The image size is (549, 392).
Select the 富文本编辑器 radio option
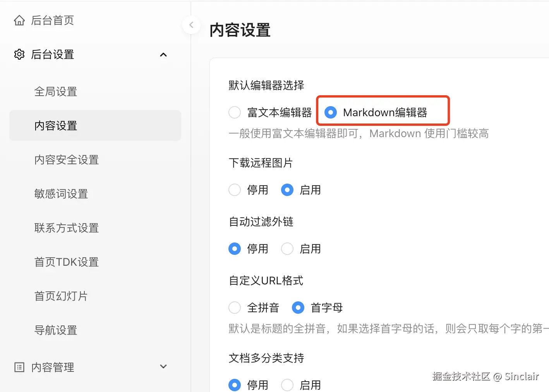coord(235,112)
